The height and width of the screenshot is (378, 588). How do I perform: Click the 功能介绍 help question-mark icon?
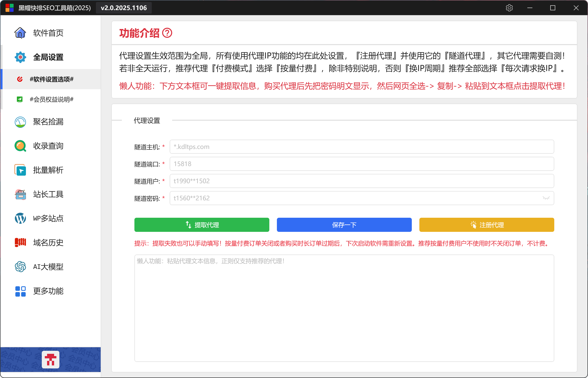click(167, 33)
